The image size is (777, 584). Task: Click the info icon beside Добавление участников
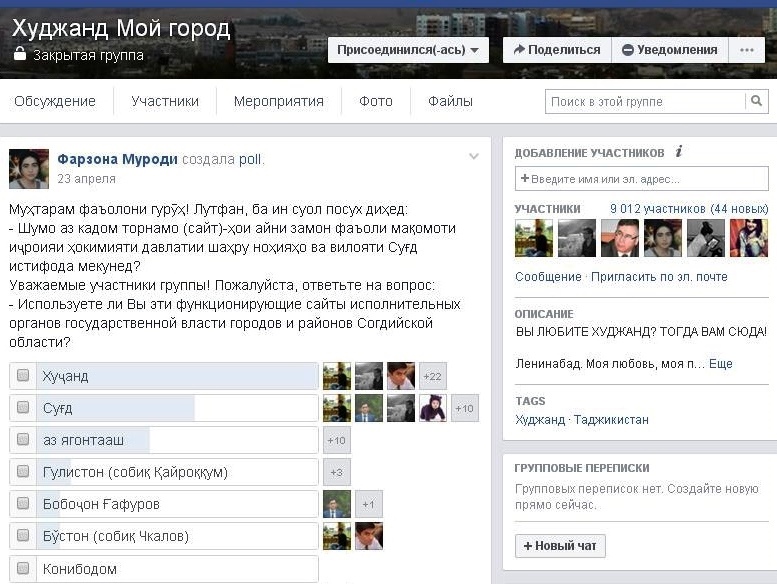coord(679,152)
